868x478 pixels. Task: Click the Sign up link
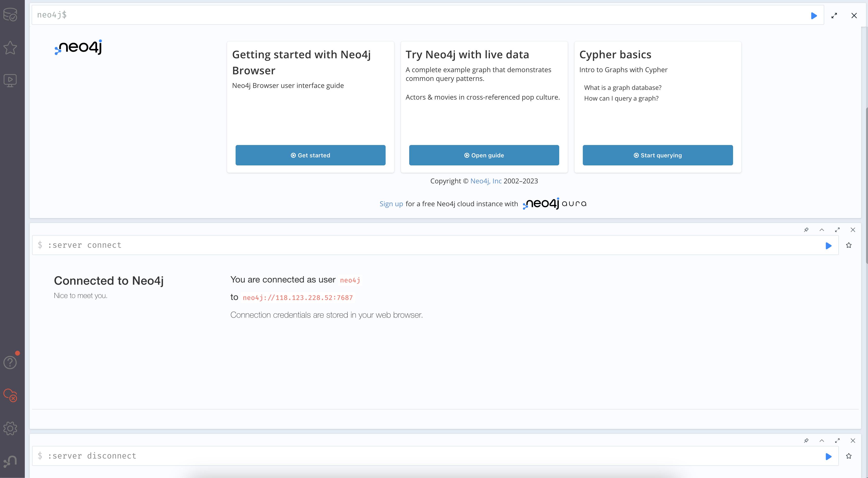[391, 204]
